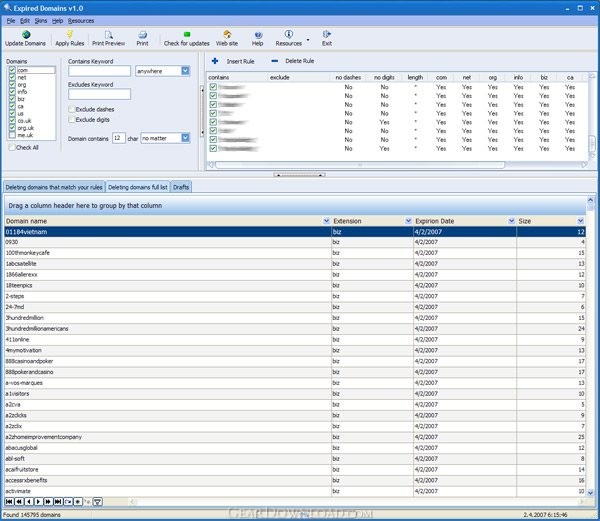Click the splitter bar above the tabs
Viewport: 600px width, 521px height.
[x=299, y=174]
